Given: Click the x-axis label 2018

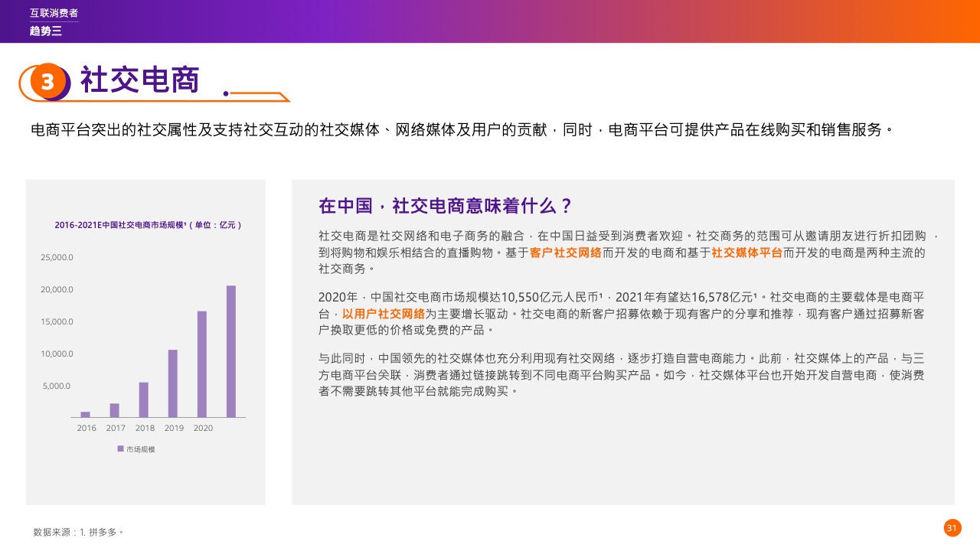Looking at the screenshot, I should tap(145, 428).
